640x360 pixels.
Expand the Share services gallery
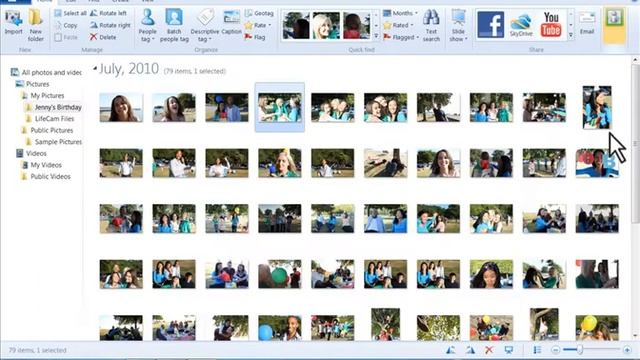point(571,36)
